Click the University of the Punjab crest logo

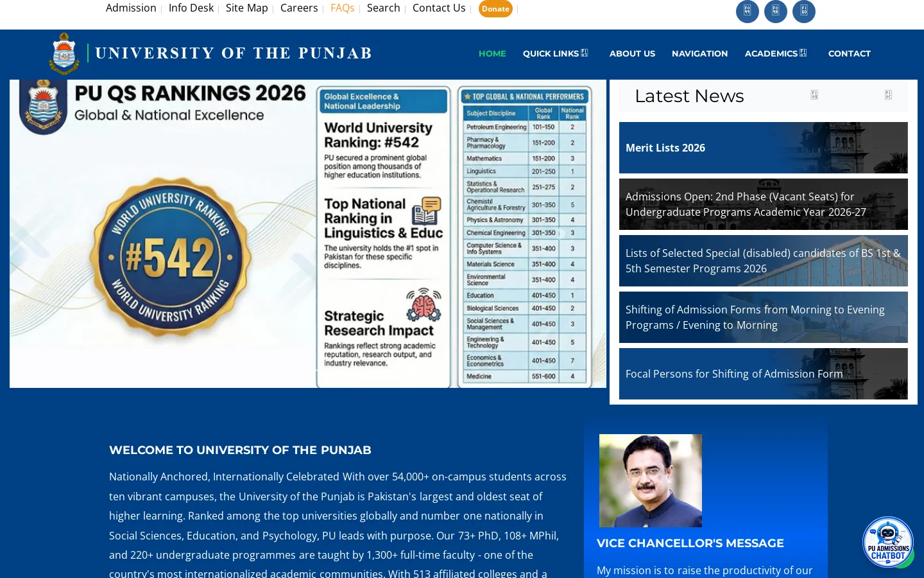pyautogui.click(x=64, y=53)
